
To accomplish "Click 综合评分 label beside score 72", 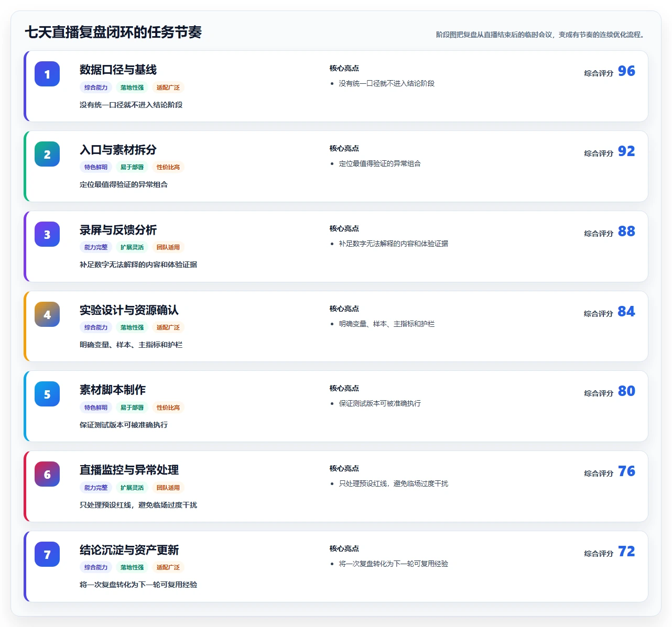I will pos(599,554).
